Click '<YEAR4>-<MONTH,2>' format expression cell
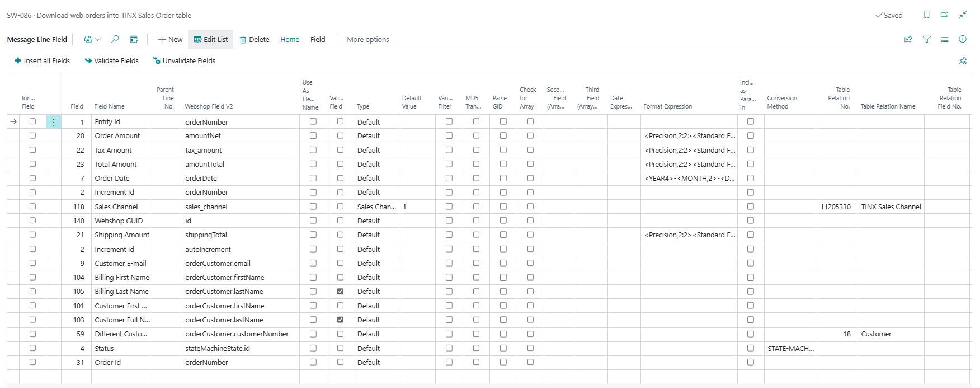 [x=689, y=179]
